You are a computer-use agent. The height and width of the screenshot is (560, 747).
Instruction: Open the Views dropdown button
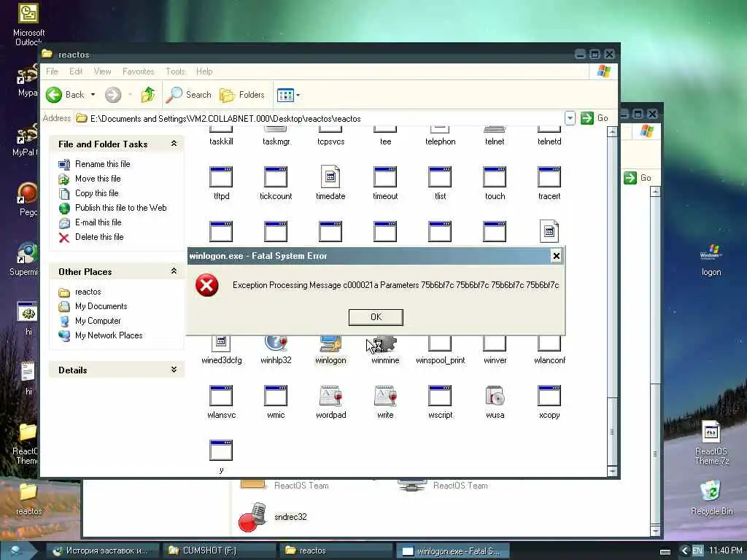(289, 96)
